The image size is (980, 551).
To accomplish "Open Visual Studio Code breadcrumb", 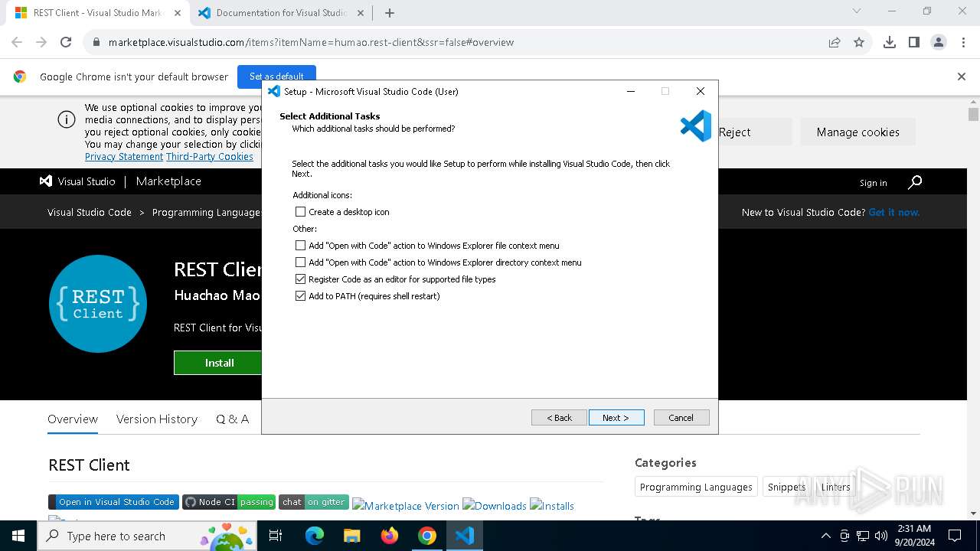I will 90,212.
